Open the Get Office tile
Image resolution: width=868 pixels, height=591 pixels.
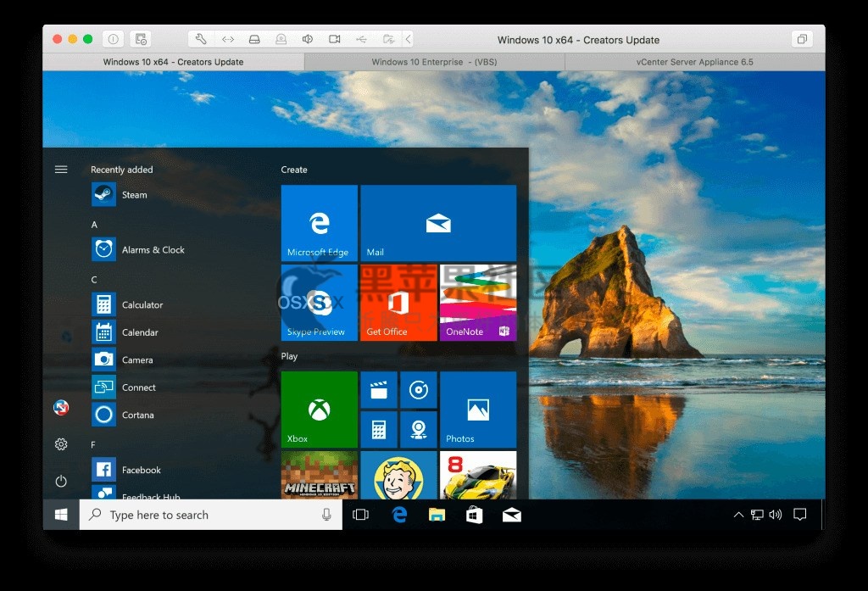(398, 303)
